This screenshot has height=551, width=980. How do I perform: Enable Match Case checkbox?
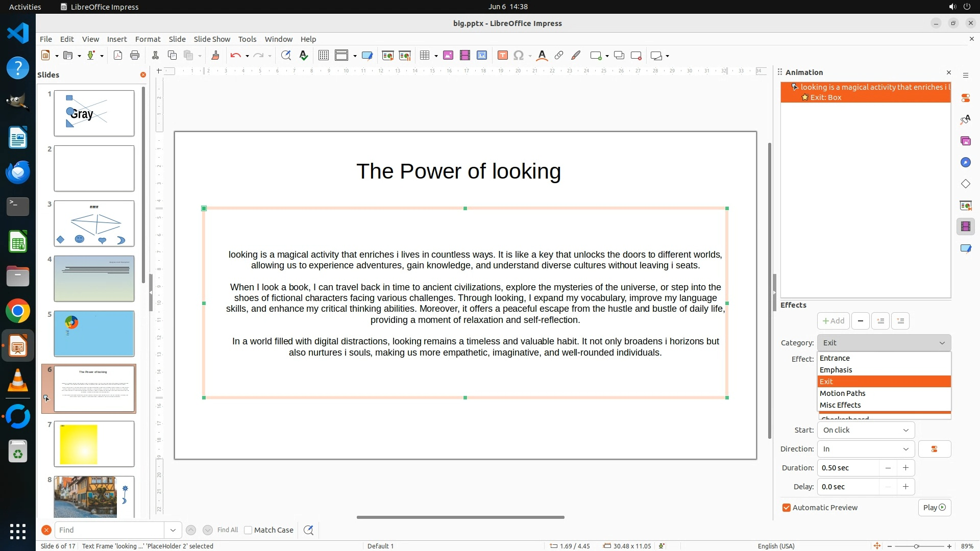[249, 530]
